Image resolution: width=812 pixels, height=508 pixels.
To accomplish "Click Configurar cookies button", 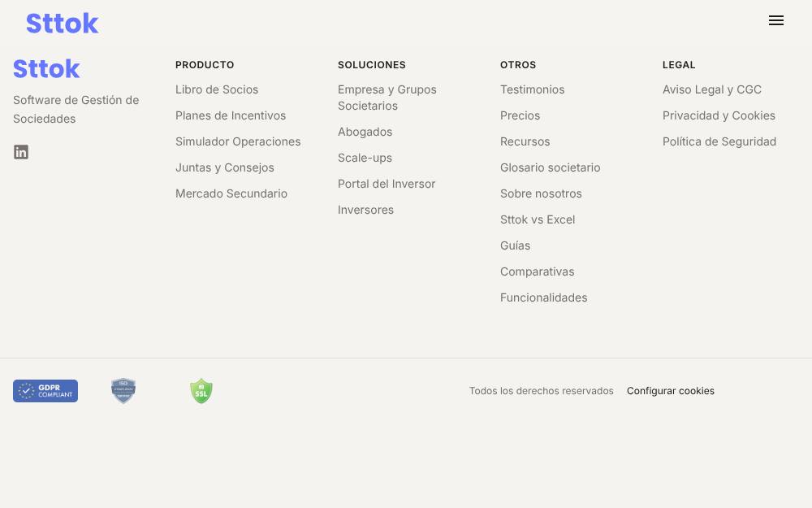I will click(x=671, y=391).
